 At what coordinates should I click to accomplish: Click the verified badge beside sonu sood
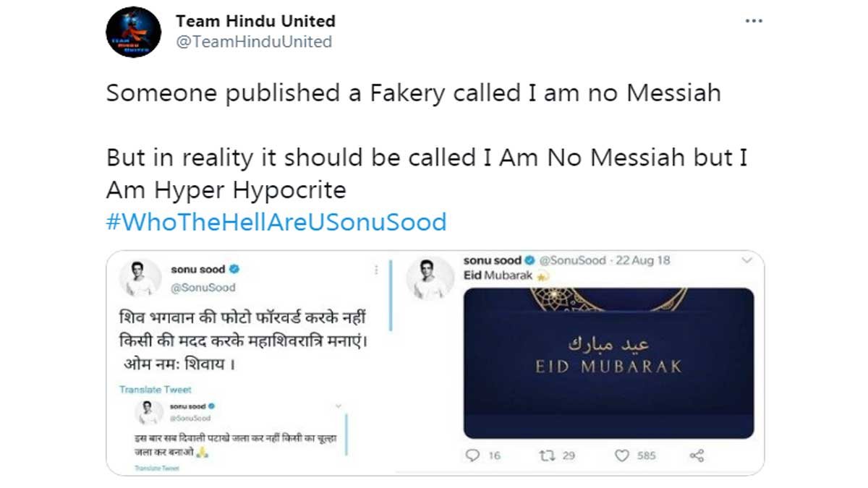coord(234,269)
